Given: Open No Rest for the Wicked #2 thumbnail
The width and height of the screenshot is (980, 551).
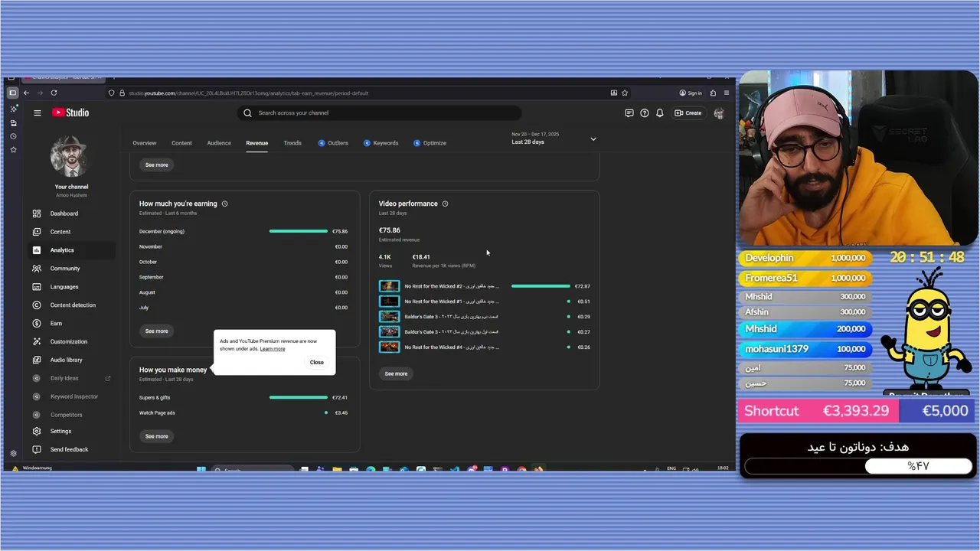Looking at the screenshot, I should pyautogui.click(x=389, y=286).
